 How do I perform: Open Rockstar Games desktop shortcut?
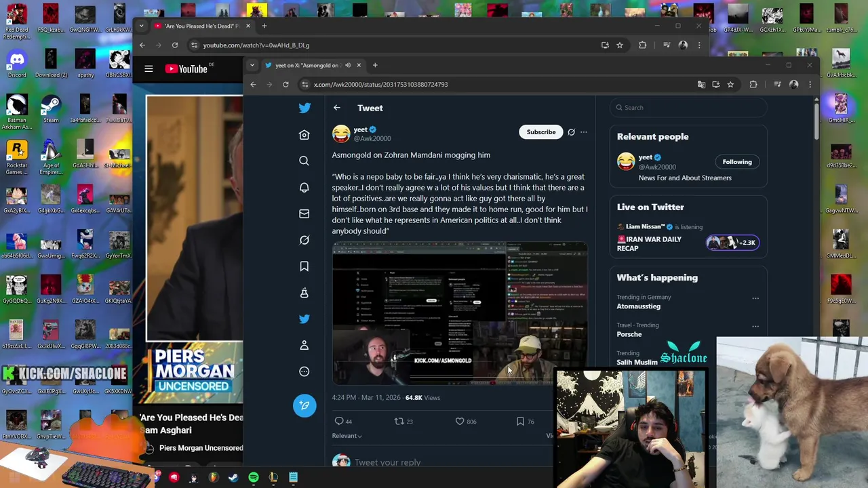17,157
